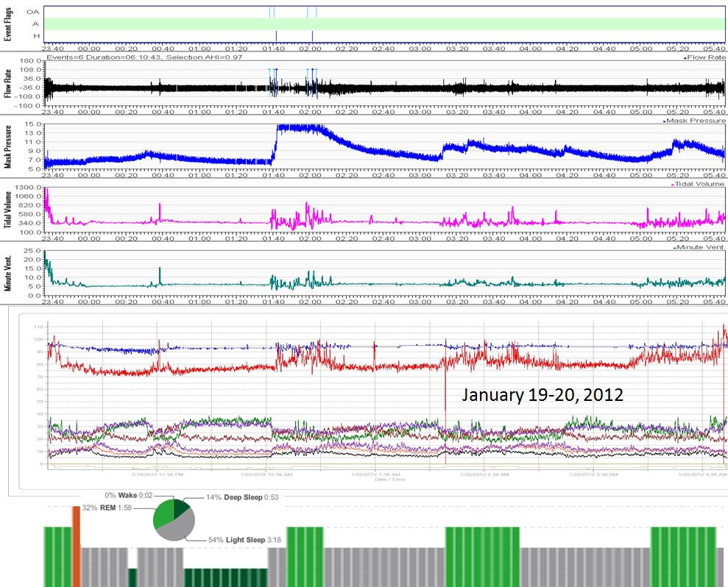Viewport: 728px width, 587px height.
Task: Click the dark green deep sleep block in hypnogram
Action: coord(225,577)
